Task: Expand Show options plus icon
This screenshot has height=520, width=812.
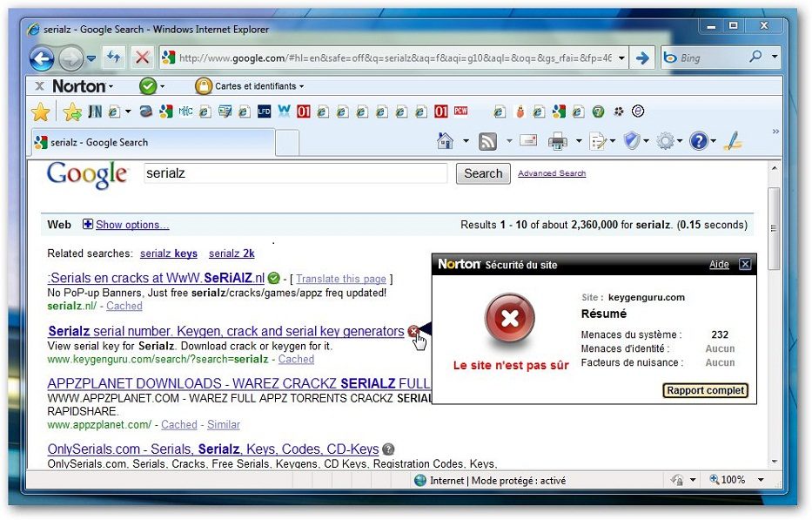Action: tap(88, 225)
